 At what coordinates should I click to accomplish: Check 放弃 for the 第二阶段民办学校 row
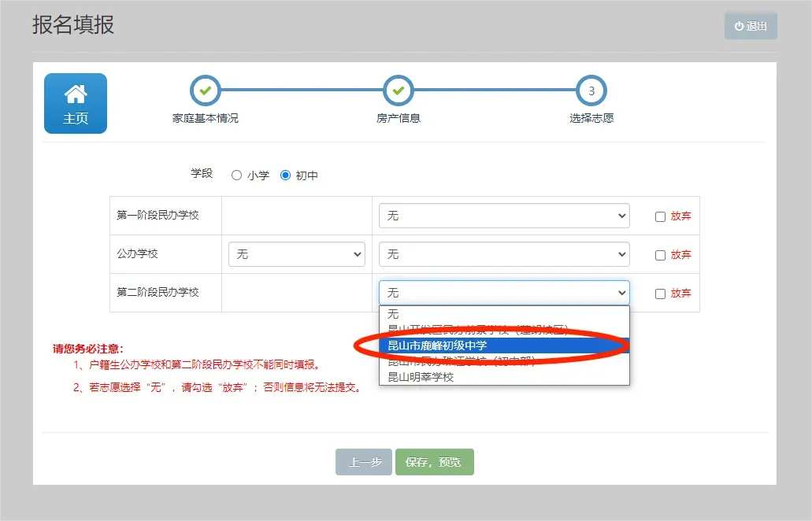tap(660, 292)
